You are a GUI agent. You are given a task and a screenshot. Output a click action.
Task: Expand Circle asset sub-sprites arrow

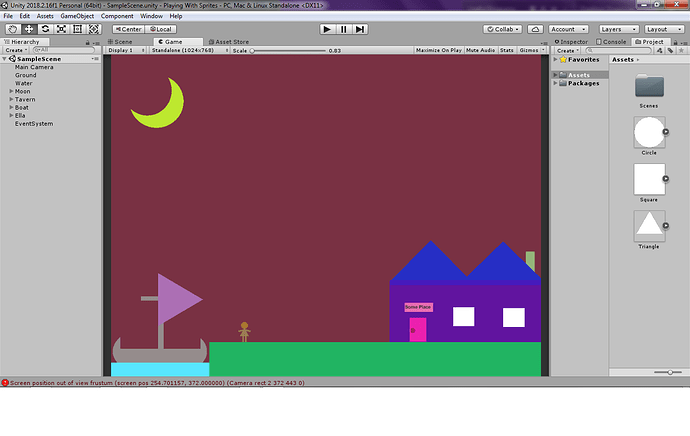coord(666,132)
